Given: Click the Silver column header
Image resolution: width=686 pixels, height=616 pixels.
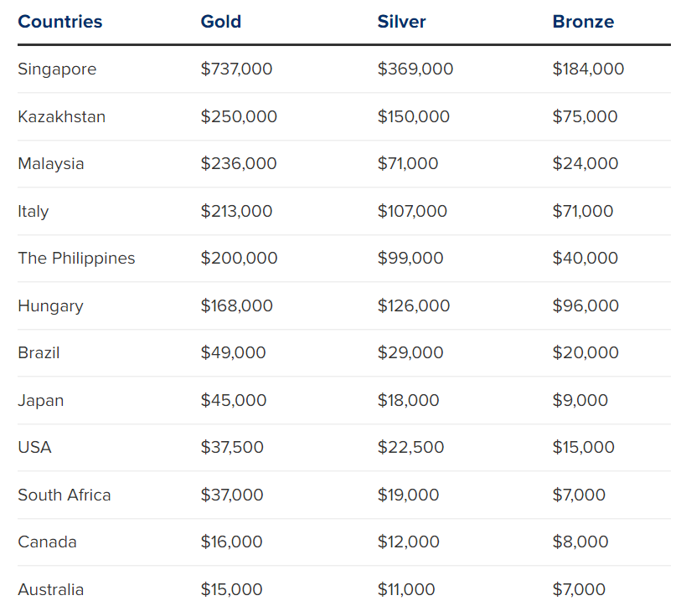Looking at the screenshot, I should (401, 22).
